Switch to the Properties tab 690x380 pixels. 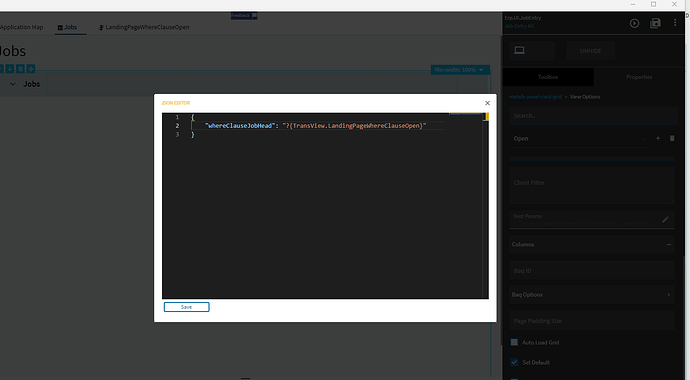(639, 77)
